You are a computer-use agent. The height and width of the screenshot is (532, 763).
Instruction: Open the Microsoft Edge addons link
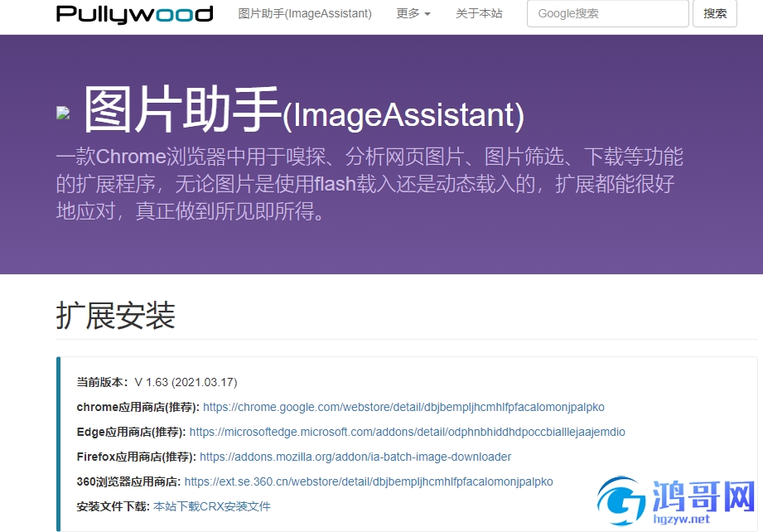408,432
